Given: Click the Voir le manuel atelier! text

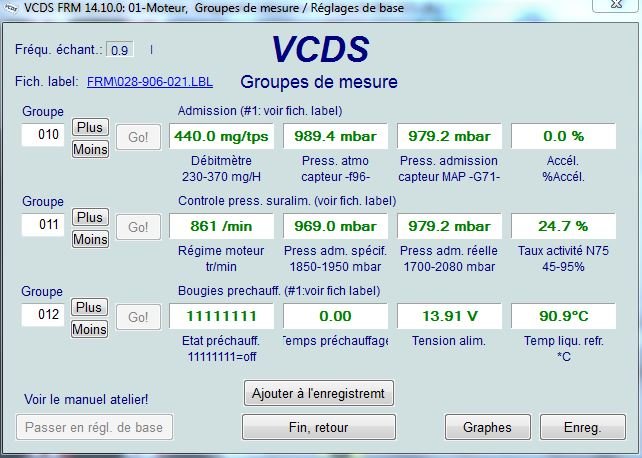Looking at the screenshot, I should coord(86,399).
